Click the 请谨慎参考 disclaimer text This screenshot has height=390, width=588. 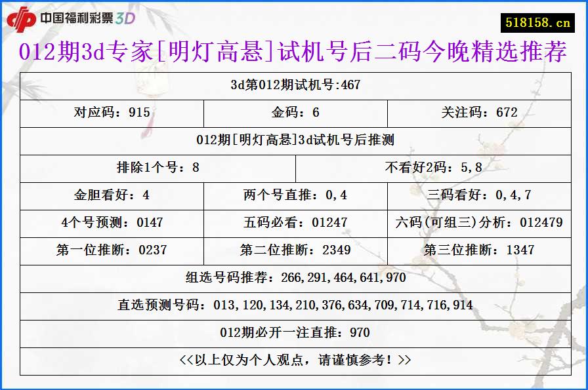pos(294,359)
